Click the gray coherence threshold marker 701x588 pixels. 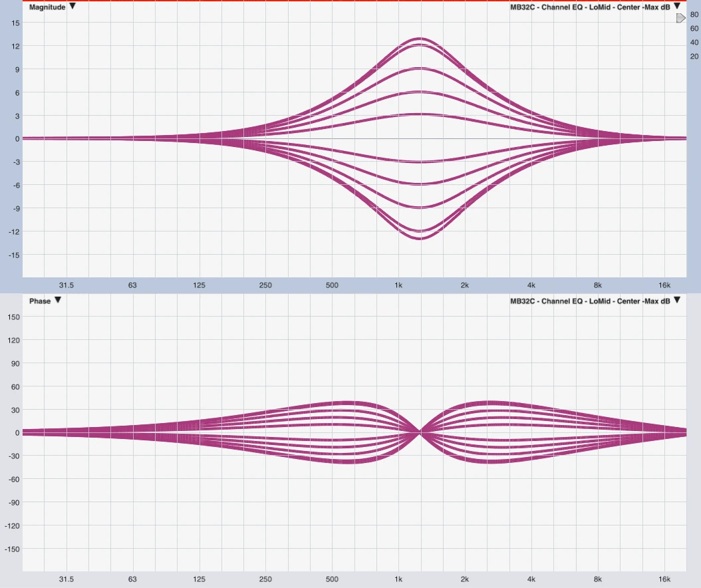tap(680, 19)
